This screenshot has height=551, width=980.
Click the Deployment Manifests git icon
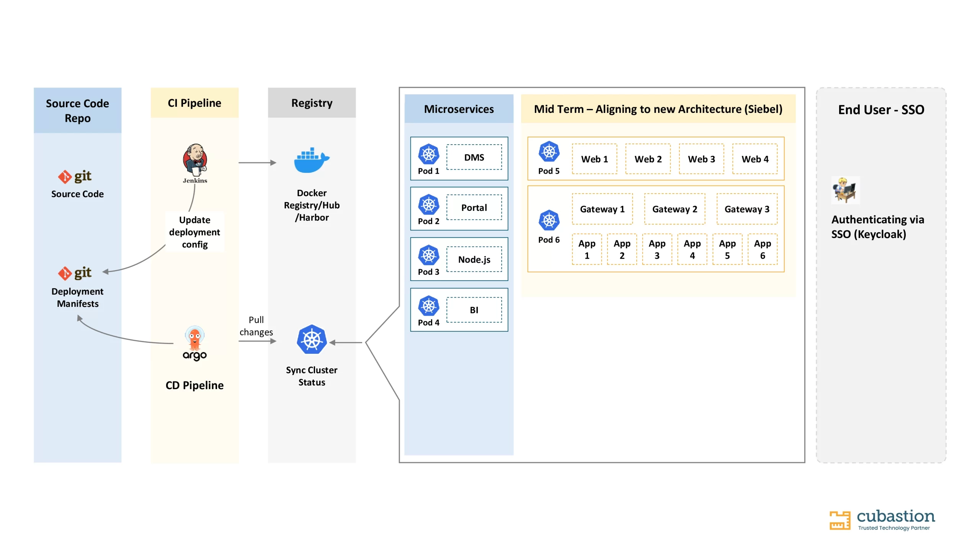[x=75, y=273]
